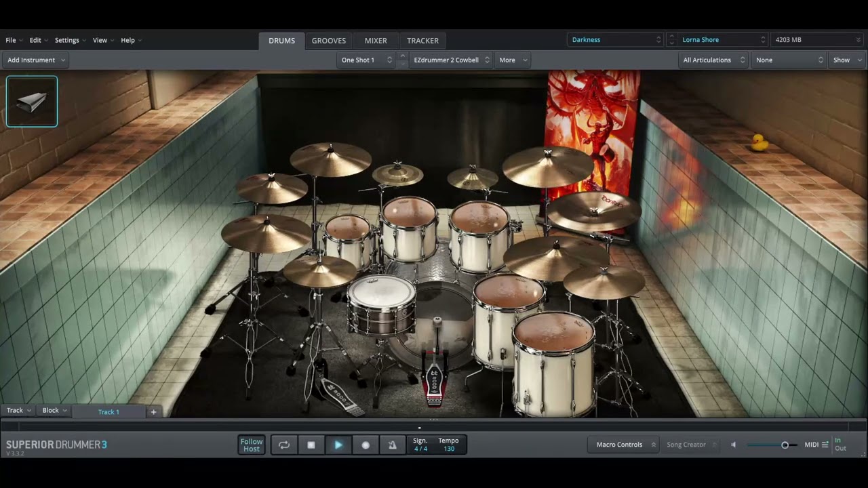Open the Settings menu
The height and width of the screenshot is (488, 868).
click(70, 41)
